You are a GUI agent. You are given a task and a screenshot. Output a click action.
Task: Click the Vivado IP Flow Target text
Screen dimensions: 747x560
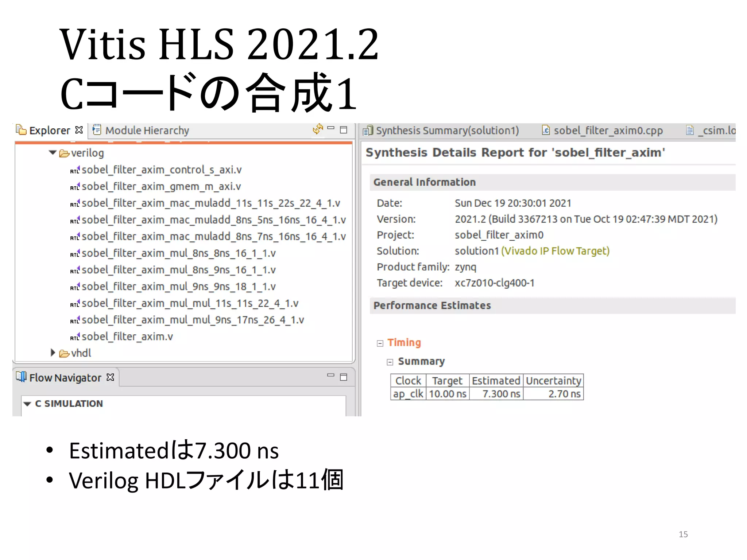[x=555, y=251]
